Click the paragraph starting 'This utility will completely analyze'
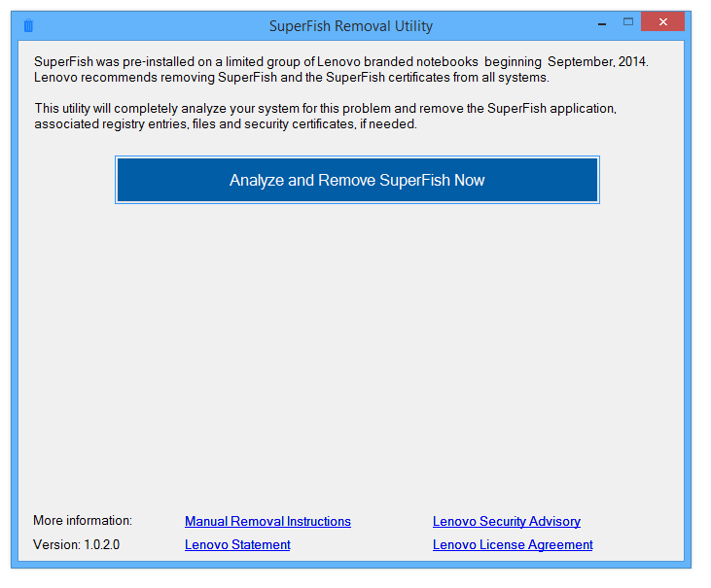Screen dimensions: 711x588 [x=325, y=116]
